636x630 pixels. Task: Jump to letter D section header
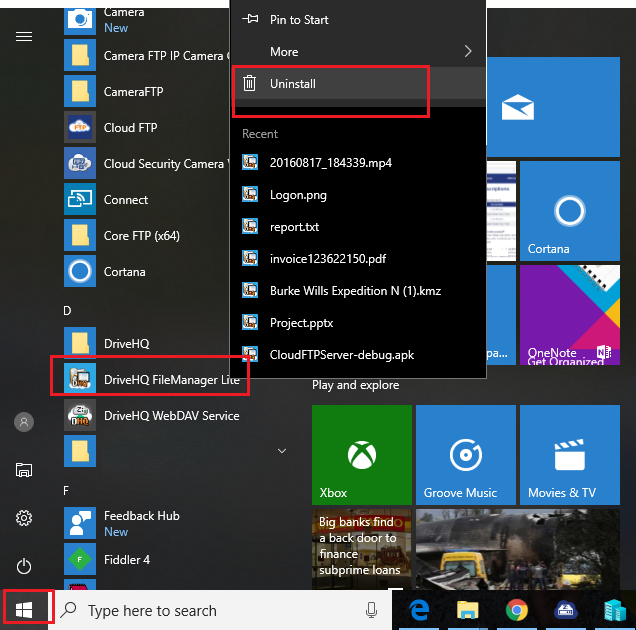click(x=67, y=311)
